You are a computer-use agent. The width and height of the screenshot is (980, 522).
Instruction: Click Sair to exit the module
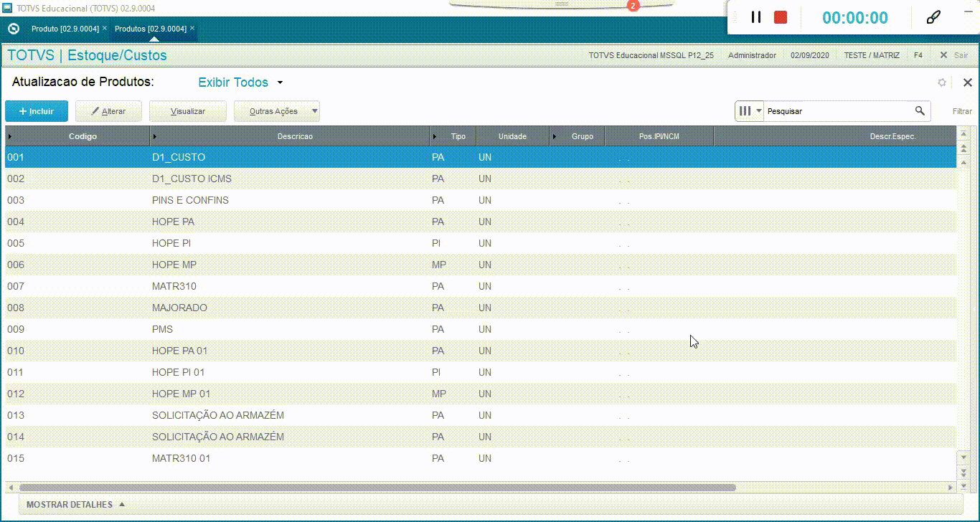point(954,55)
